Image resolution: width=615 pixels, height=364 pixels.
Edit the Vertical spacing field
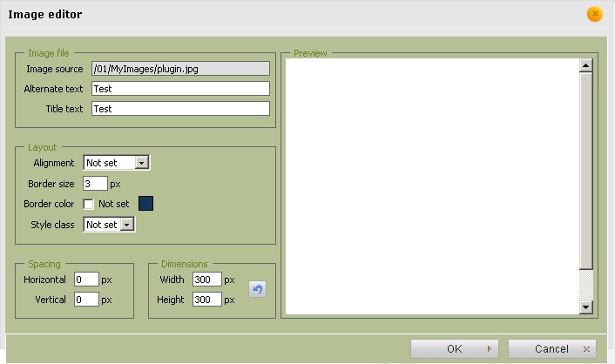(x=86, y=300)
